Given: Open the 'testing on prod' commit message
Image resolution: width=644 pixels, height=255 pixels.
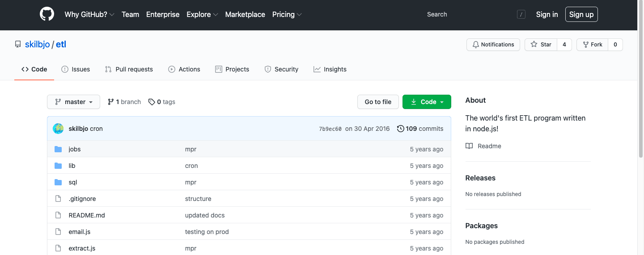Looking at the screenshot, I should pyautogui.click(x=207, y=232).
